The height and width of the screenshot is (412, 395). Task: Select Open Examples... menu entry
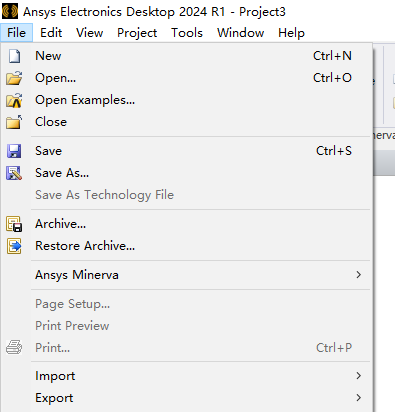point(187,100)
